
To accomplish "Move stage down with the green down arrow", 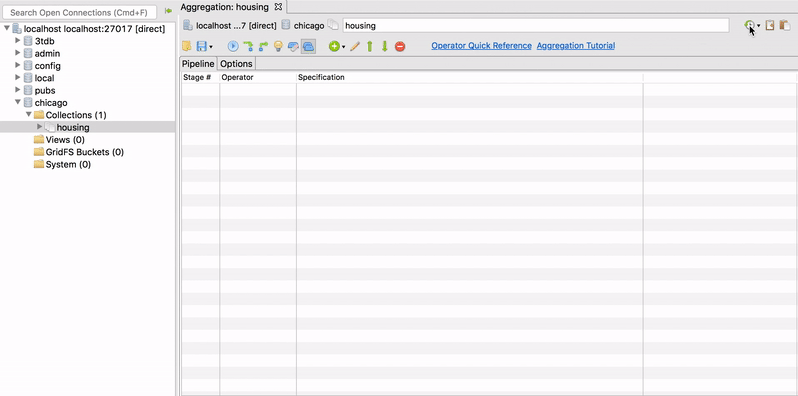I will (x=385, y=46).
